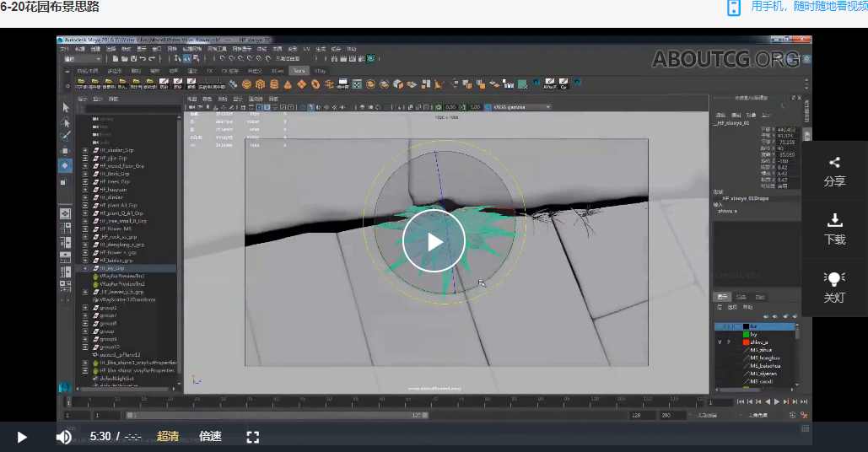The height and width of the screenshot is (452, 868).
Task: Open the 用手机，随时随地看视频 link
Action: 809,7
